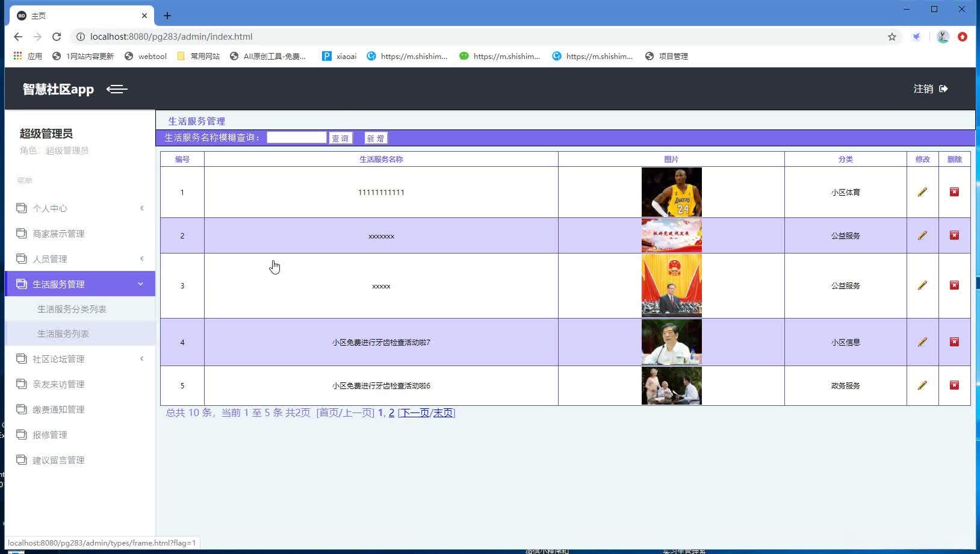The width and height of the screenshot is (980, 554).
Task: Click the edit pencil icon for 小区免费进行牙齿检查活动啦7
Action: pos(922,342)
